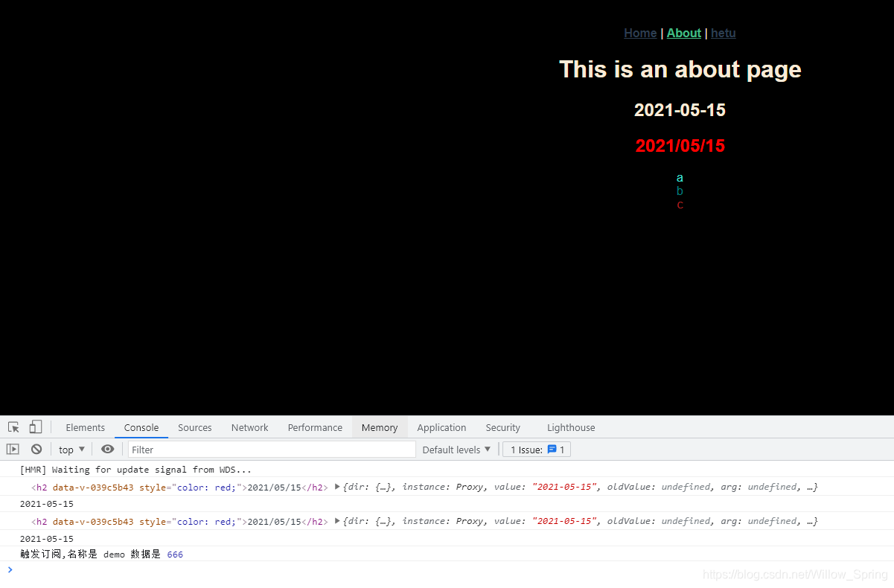Create live expression eye icon
894x588 pixels.
[108, 449]
